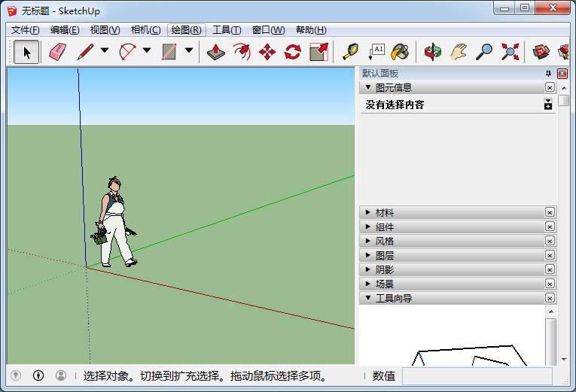The image size is (576, 392).
Task: Expand the 材料 panel section
Action: tap(367, 212)
